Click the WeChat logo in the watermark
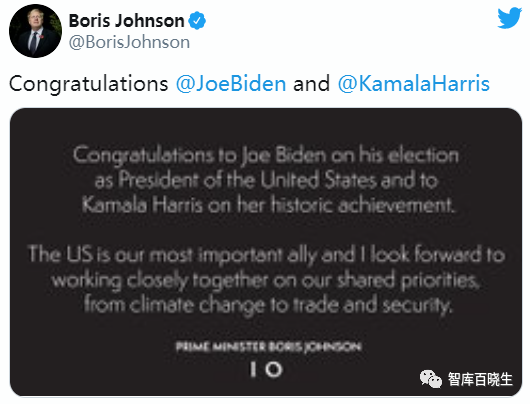 tap(430, 379)
